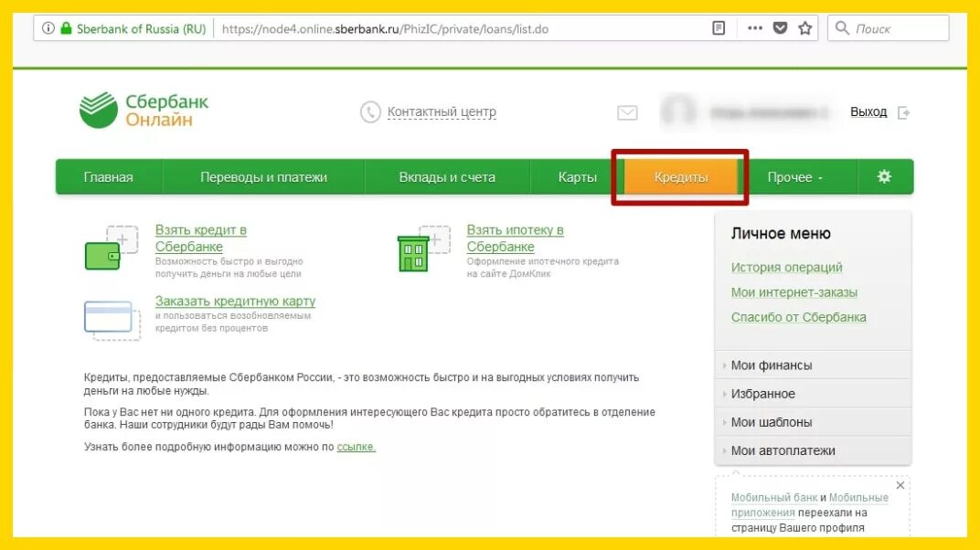Image resolution: width=980 pixels, height=550 pixels.
Task: Click the site information icon in address bar
Action: coord(48,28)
